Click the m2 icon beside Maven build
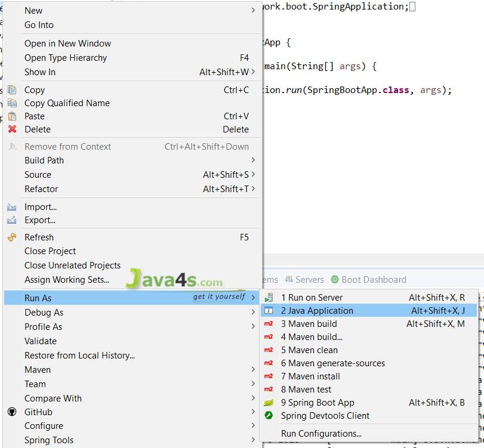This screenshot has height=448, width=484. tap(269, 324)
